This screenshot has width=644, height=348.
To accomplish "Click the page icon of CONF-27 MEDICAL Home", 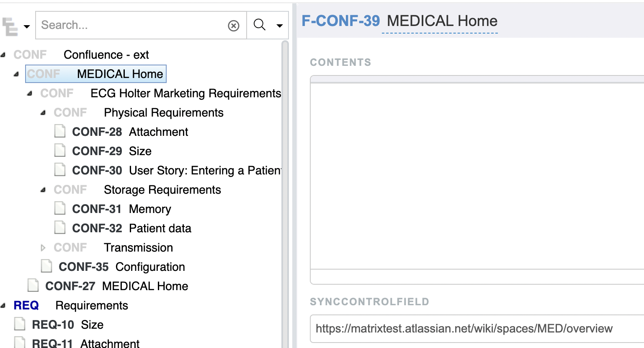I will click(x=33, y=286).
